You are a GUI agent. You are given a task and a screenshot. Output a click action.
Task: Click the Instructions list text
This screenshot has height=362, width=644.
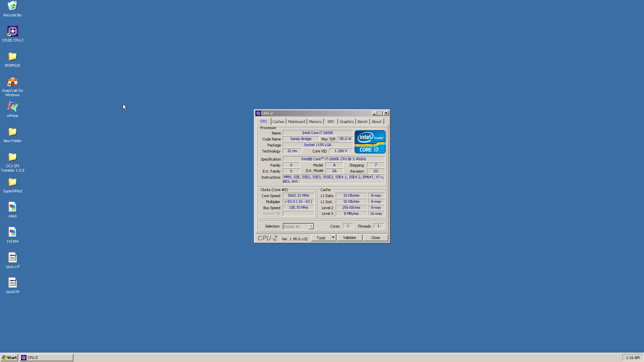tap(334, 179)
